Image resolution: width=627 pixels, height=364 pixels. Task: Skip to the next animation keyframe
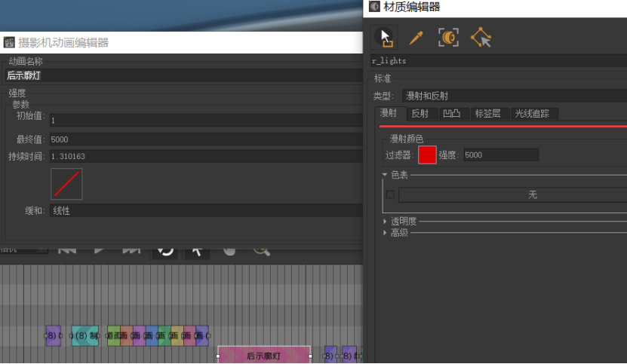pyautogui.click(x=132, y=249)
